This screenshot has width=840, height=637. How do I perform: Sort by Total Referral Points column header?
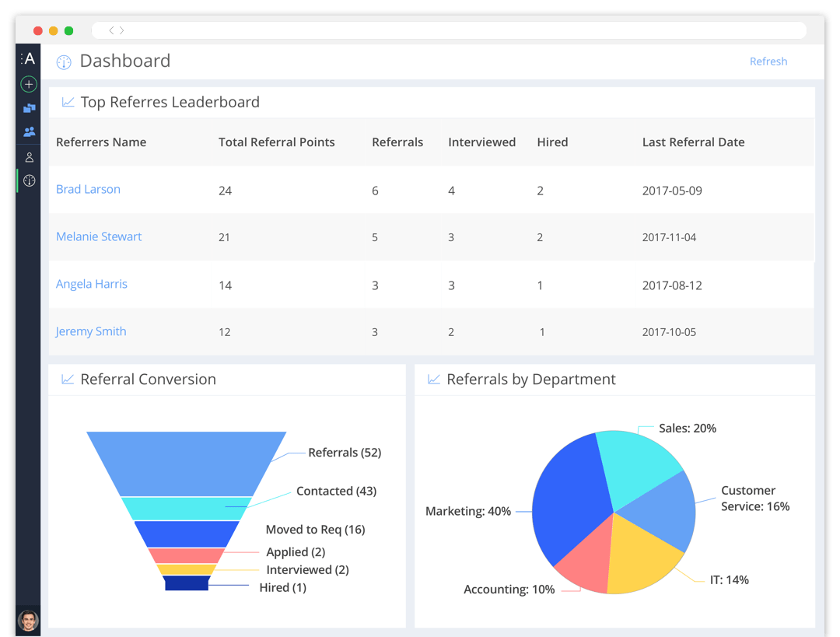click(x=276, y=142)
